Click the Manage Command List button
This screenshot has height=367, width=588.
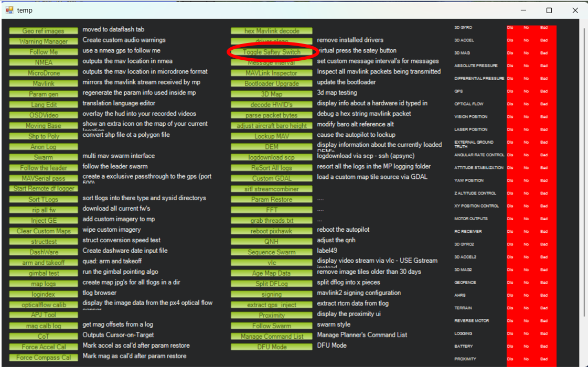[x=272, y=337]
